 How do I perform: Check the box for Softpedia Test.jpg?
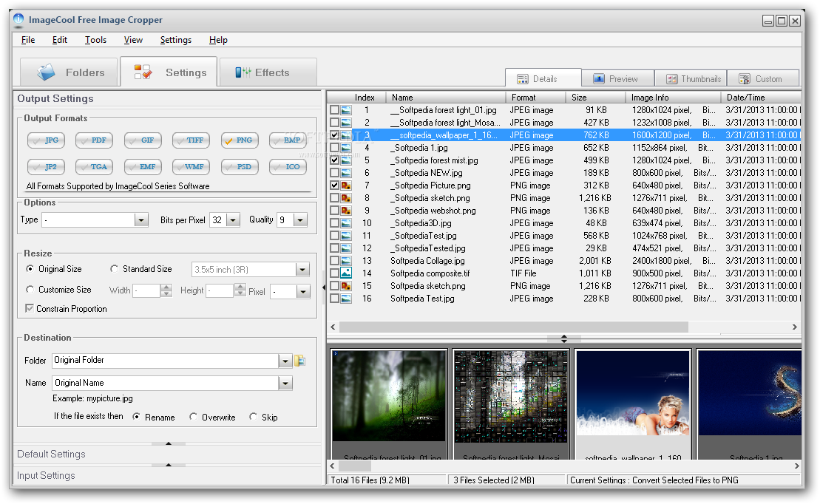[334, 299]
